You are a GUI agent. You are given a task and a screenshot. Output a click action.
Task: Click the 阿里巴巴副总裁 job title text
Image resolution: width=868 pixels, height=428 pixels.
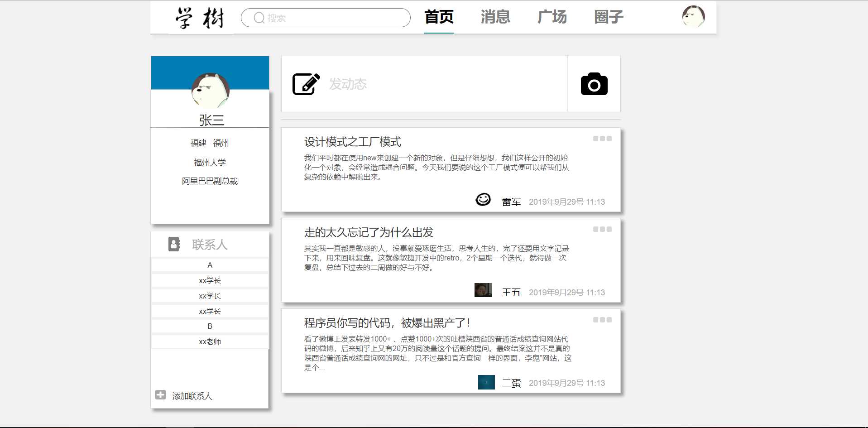click(210, 181)
